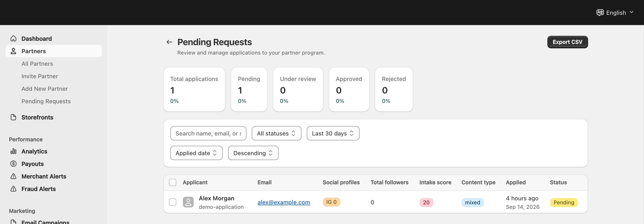This screenshot has height=224, width=644.
Task: Click the language translate icon
Action: coord(600,13)
